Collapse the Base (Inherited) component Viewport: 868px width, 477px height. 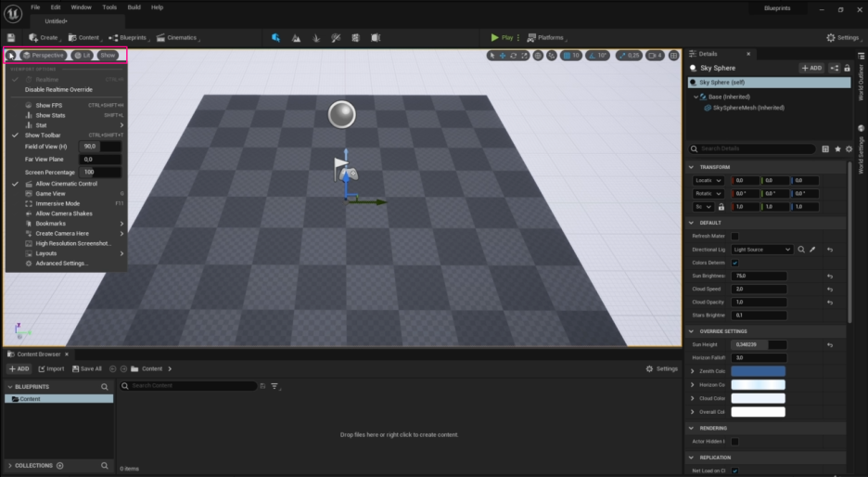click(x=696, y=97)
